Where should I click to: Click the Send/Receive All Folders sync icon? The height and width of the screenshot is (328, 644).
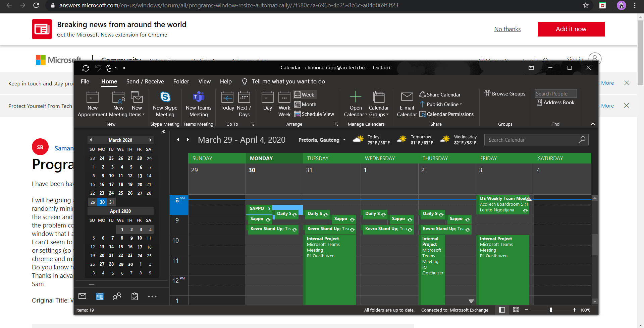tap(86, 68)
